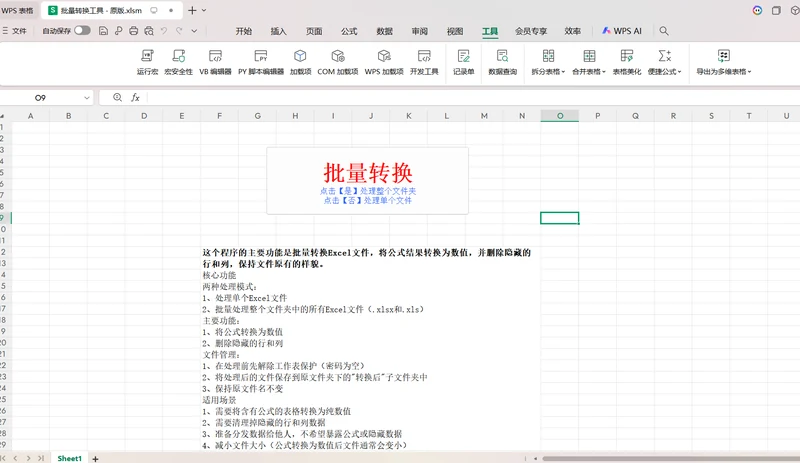Open print preview from quick toolbar
The image size is (800, 463).
point(149,31)
